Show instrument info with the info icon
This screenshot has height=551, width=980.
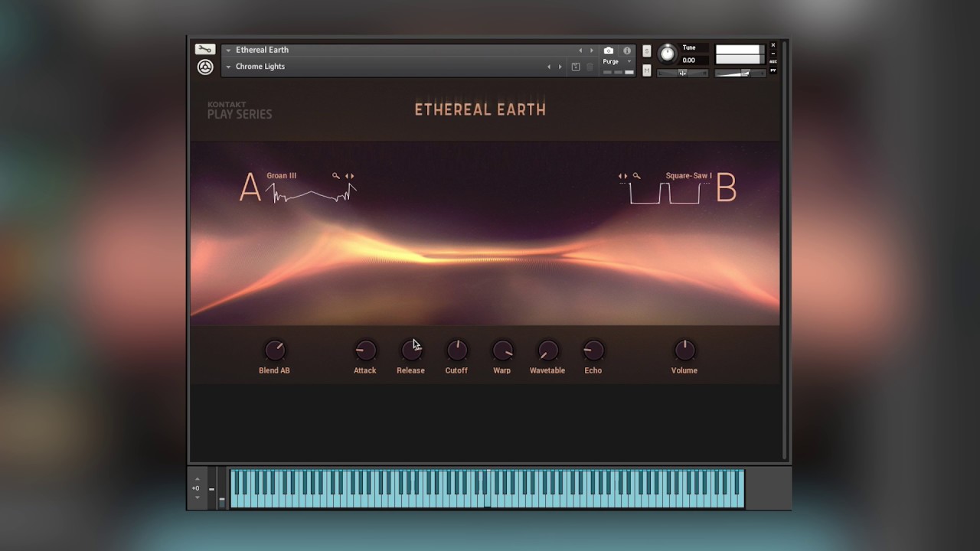[x=627, y=51]
